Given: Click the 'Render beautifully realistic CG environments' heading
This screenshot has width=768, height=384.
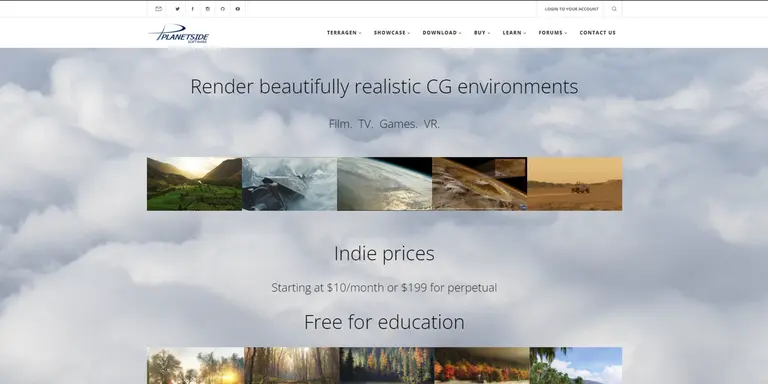Looking at the screenshot, I should click(x=384, y=87).
